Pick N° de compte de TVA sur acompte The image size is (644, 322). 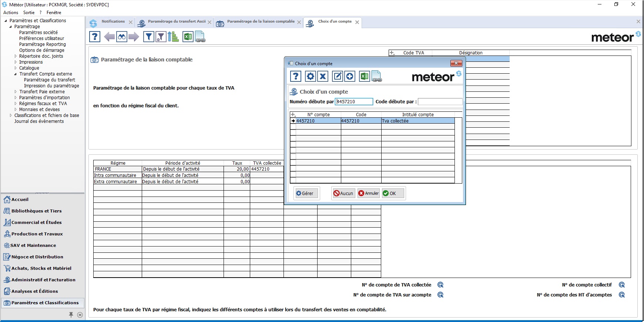(440, 295)
